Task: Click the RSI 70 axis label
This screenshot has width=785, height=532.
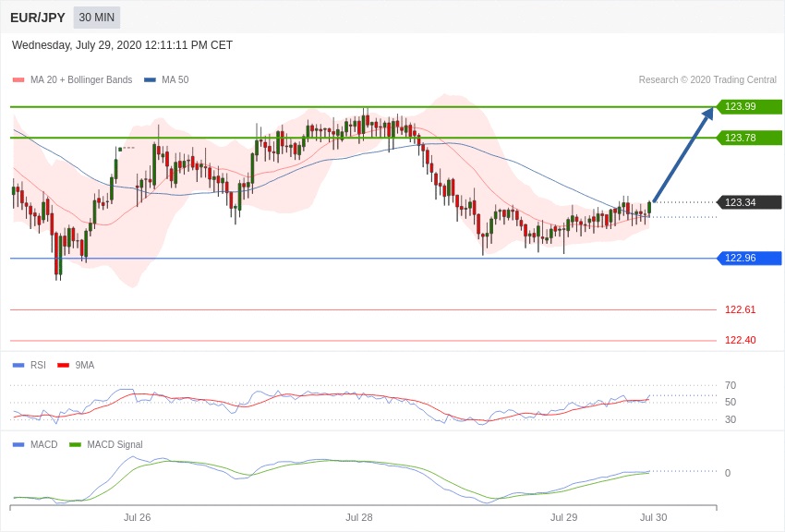Action: coord(731,385)
